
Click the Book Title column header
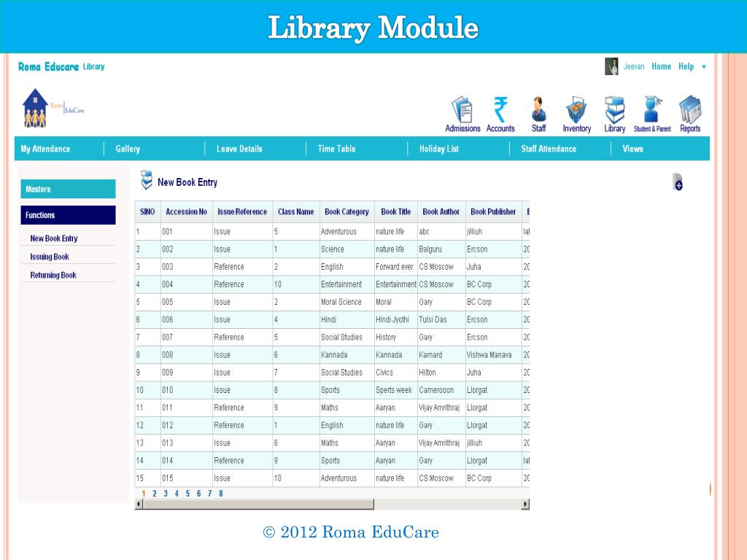(396, 211)
